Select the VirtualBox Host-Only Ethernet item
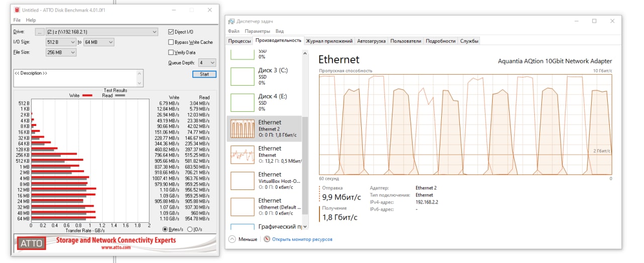The image size is (644, 263). pyautogui.click(x=264, y=181)
